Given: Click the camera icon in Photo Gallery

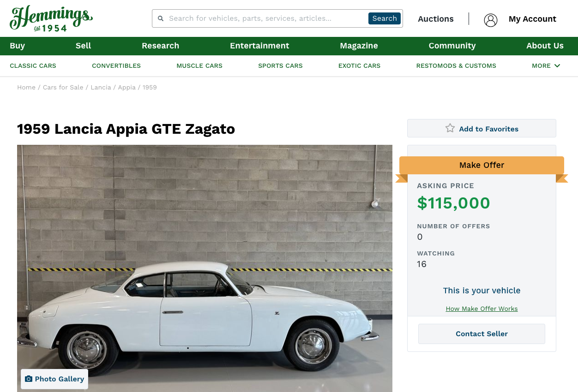Looking at the screenshot, I should 29,379.
